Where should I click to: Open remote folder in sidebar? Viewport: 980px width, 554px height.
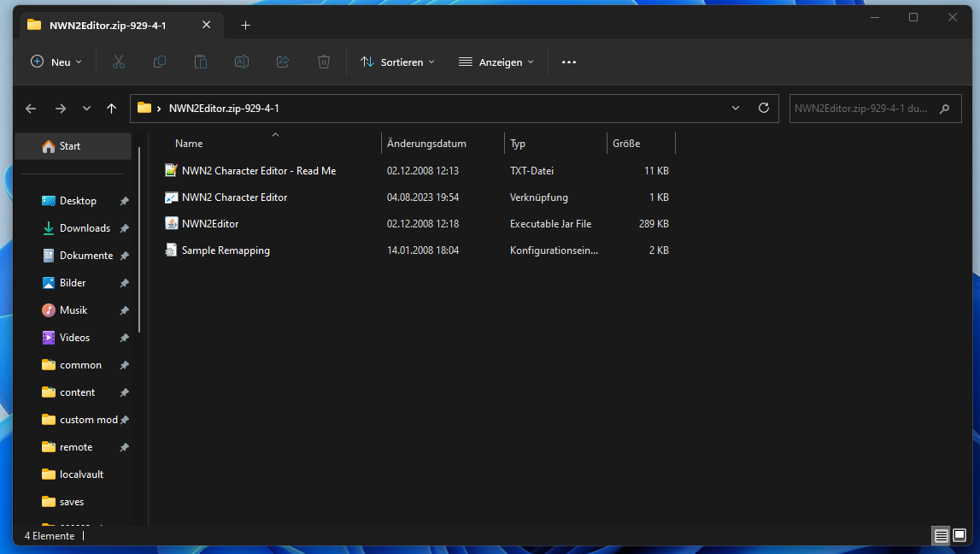click(x=76, y=448)
